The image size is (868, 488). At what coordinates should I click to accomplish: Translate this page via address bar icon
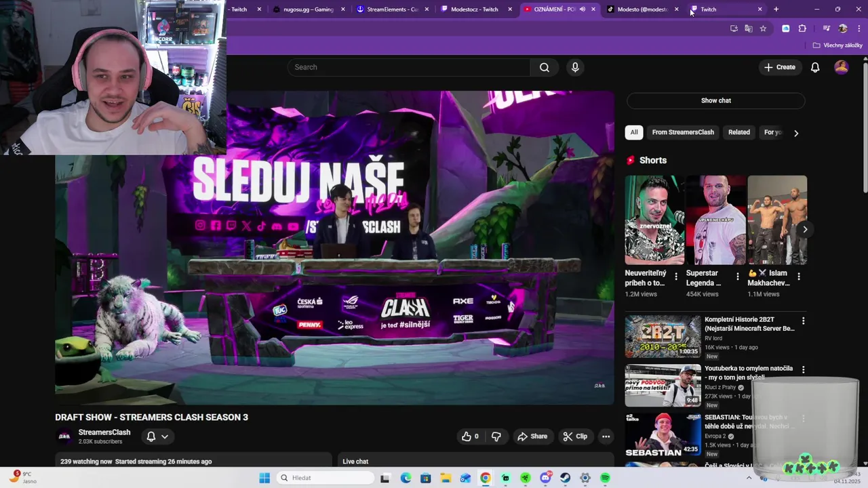coord(749,28)
